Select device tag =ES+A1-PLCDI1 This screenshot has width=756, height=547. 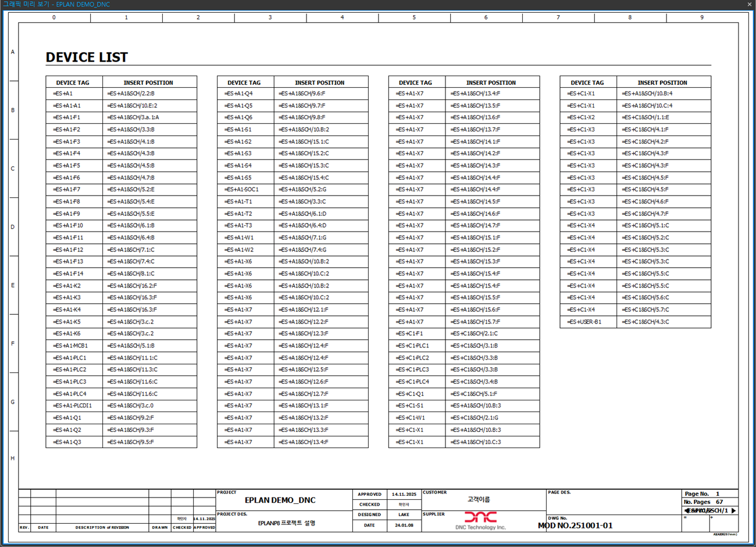tap(72, 406)
